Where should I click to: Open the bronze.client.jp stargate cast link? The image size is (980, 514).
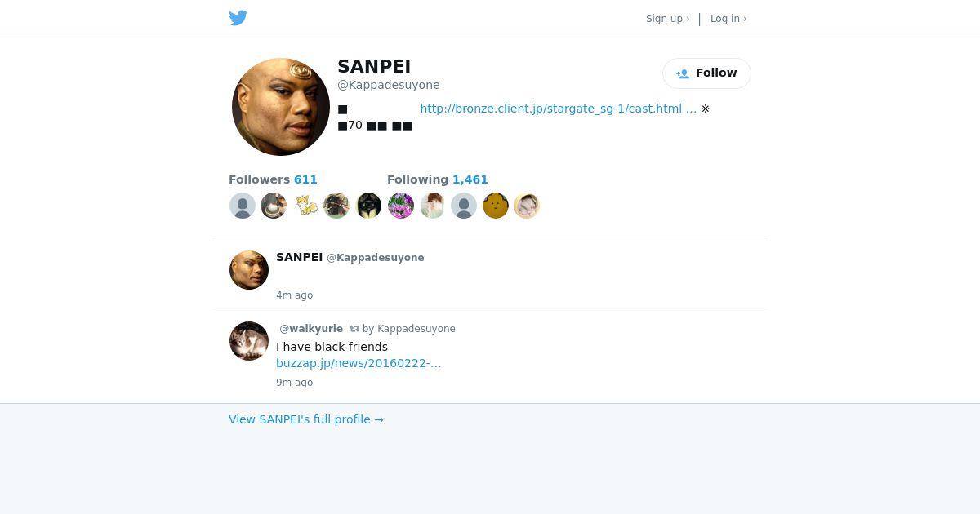point(558,109)
